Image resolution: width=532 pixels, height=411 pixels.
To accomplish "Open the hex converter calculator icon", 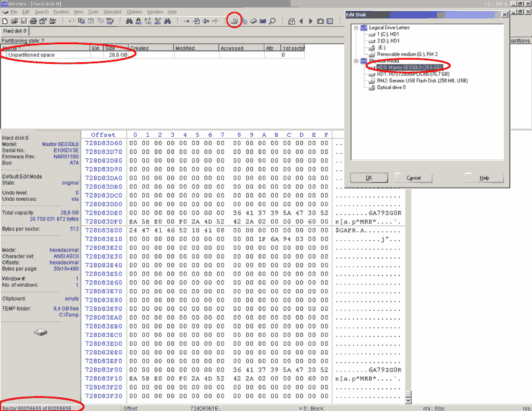I will [x=291, y=20].
